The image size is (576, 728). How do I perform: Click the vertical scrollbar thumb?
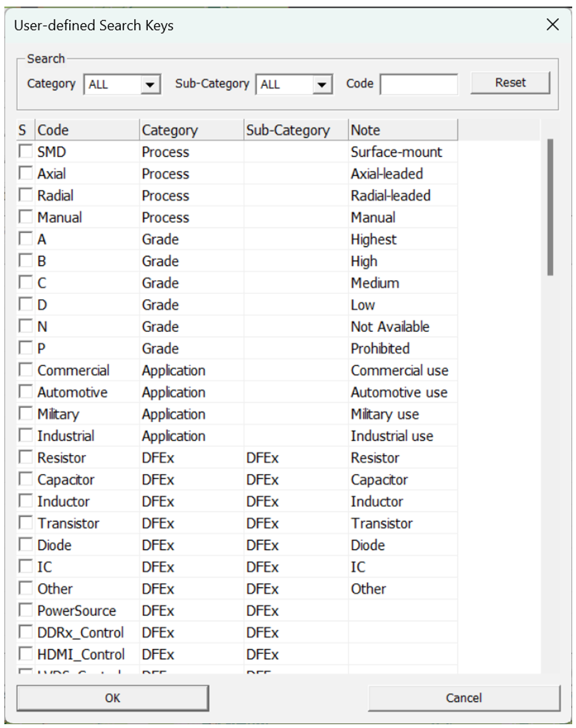click(550, 207)
